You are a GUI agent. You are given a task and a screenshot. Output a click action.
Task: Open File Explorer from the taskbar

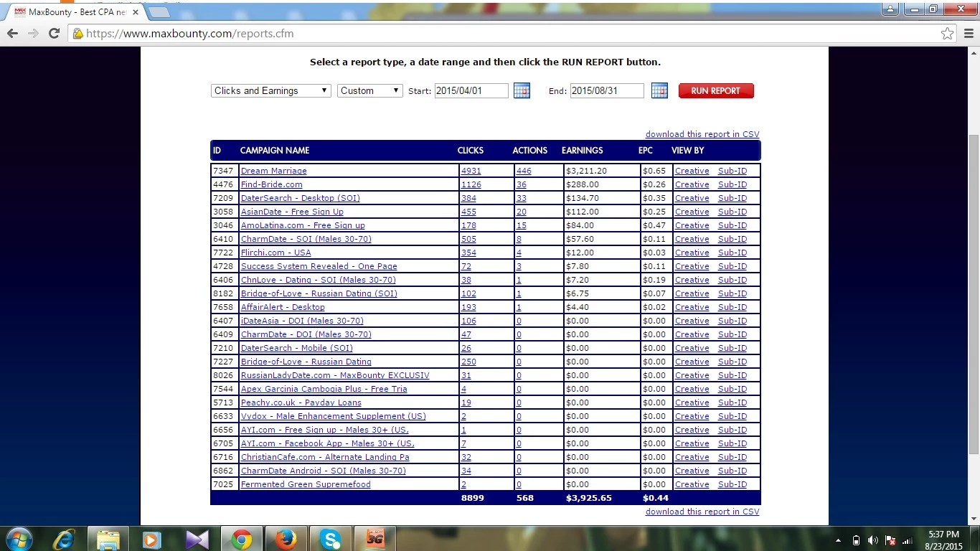pyautogui.click(x=108, y=539)
